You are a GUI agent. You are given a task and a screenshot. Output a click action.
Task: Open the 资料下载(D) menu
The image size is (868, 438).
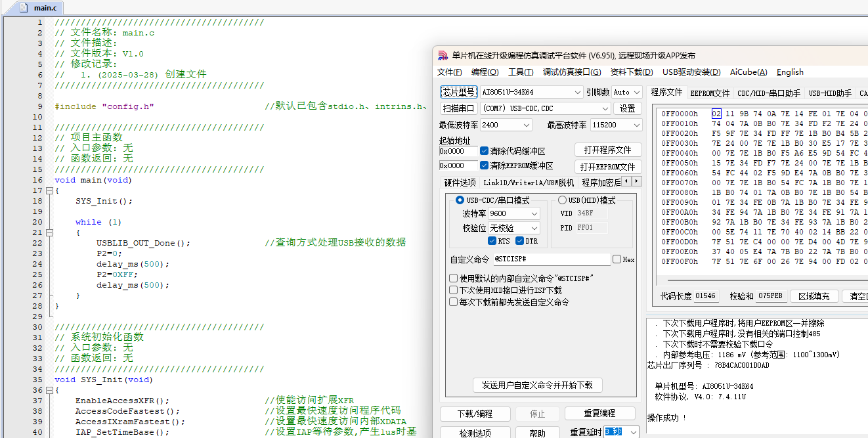point(632,72)
